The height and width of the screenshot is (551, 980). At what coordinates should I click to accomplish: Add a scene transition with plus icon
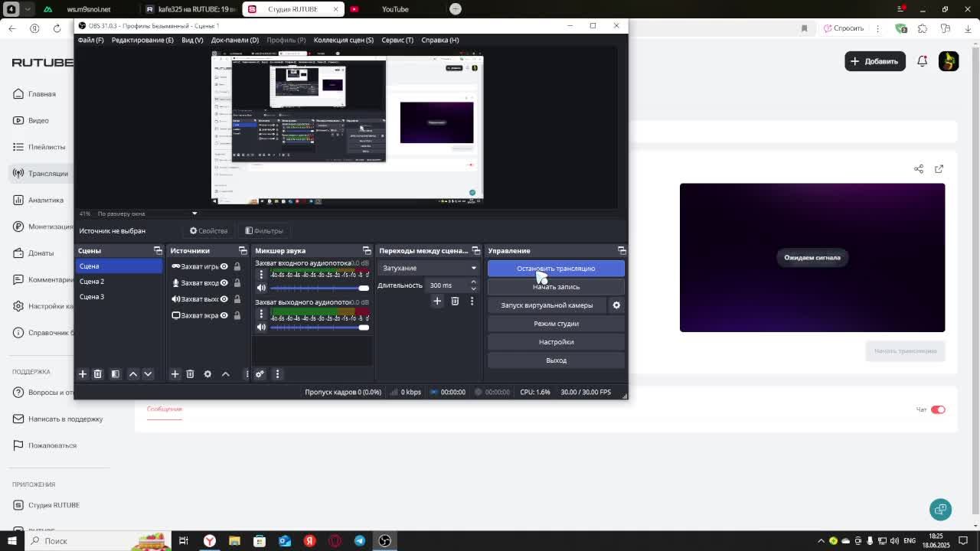tap(437, 302)
